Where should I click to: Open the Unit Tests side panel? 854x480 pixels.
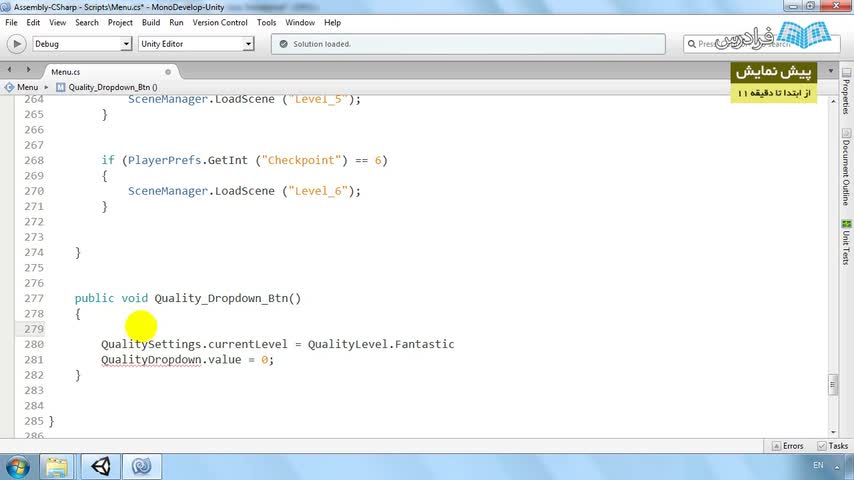(x=846, y=242)
